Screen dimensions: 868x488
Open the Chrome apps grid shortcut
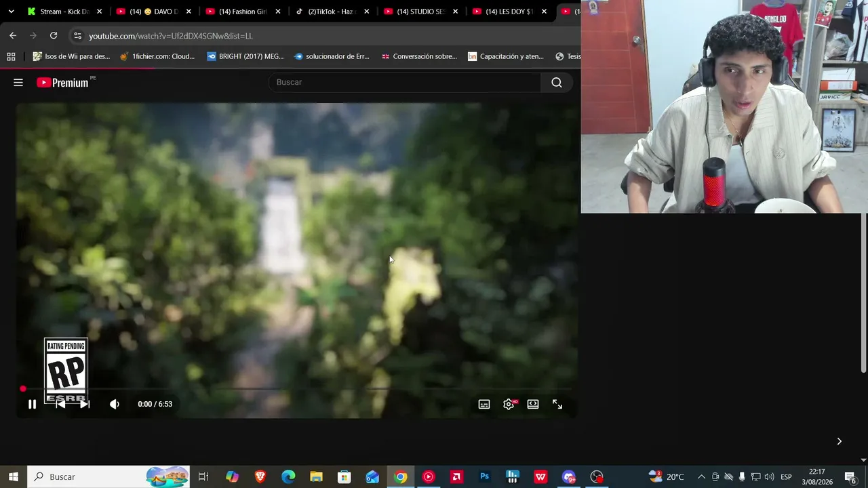pos(11,56)
